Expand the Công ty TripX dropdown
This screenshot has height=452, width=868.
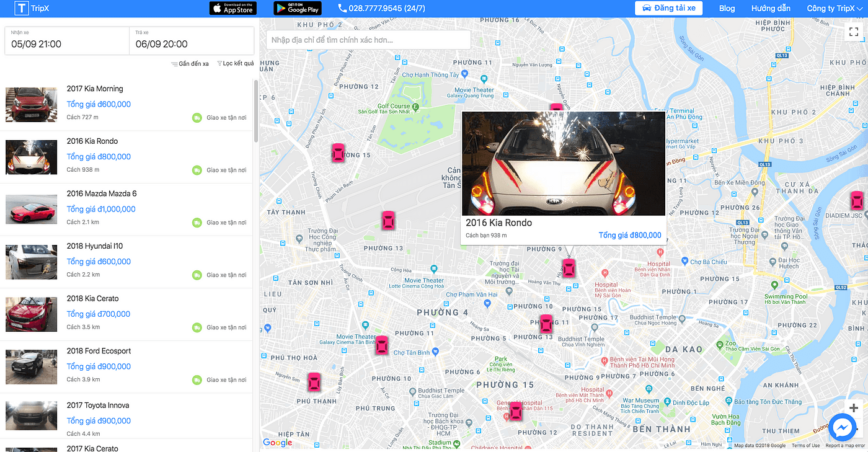[835, 9]
